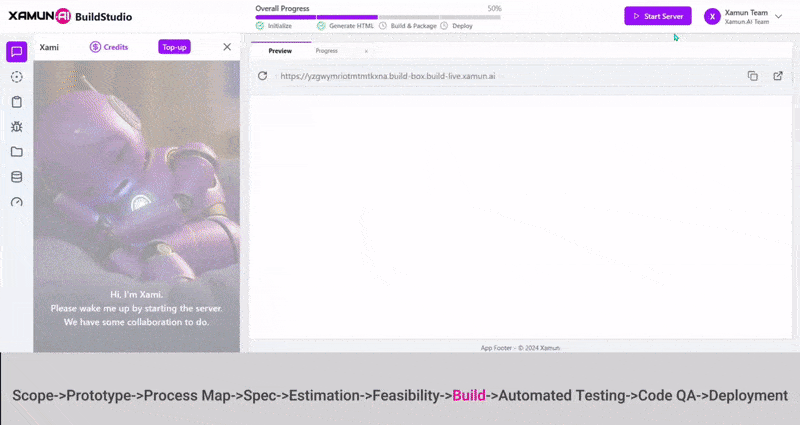The height and width of the screenshot is (425, 800).
Task: Open the speedometer gauge sidebar icon
Action: point(16,202)
